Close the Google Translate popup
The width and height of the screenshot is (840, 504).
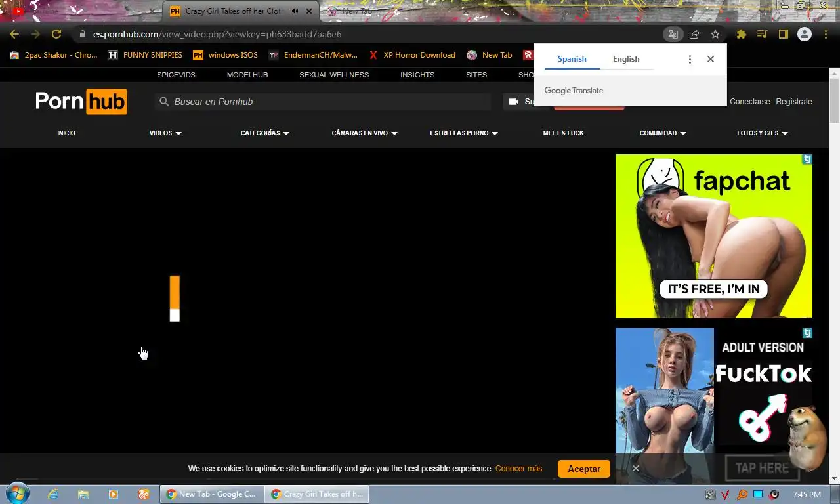point(711,59)
